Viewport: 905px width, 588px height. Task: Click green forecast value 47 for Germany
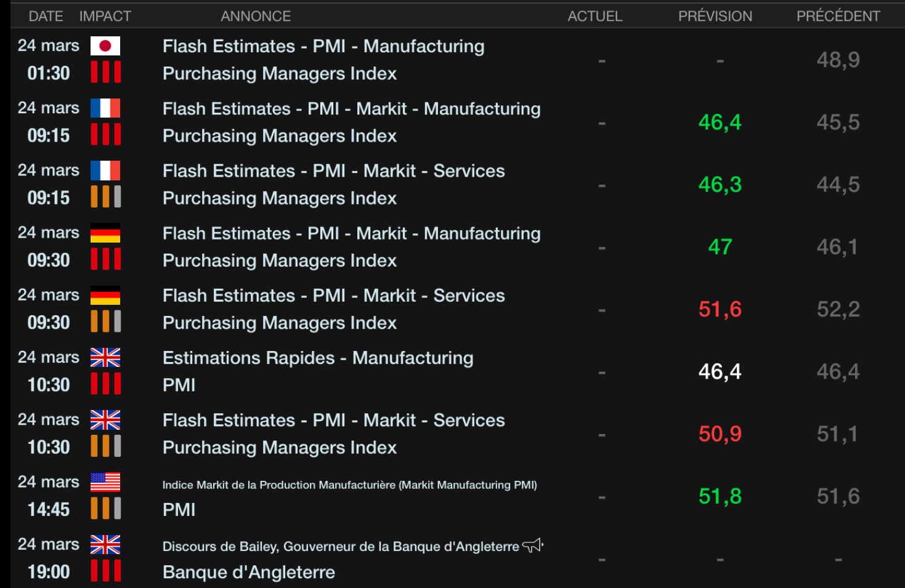(720, 248)
